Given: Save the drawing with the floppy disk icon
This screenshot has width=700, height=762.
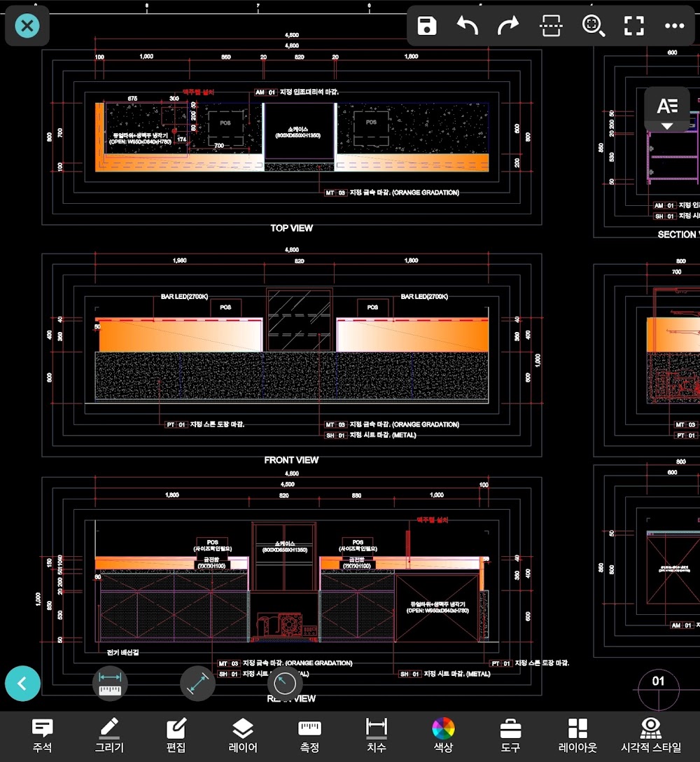Looking at the screenshot, I should [x=426, y=26].
